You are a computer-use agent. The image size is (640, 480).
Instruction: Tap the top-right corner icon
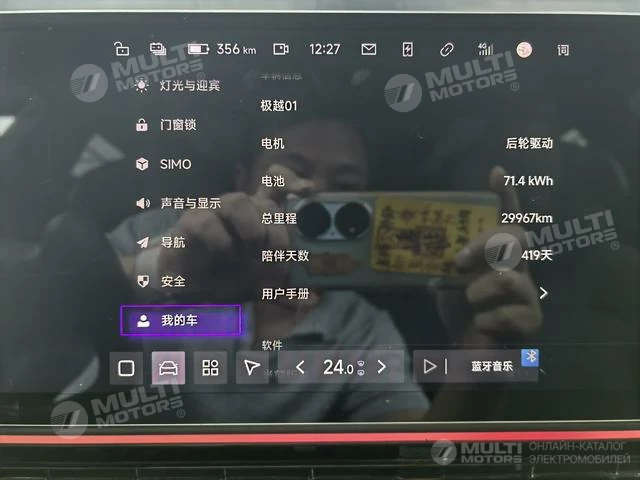coord(563,50)
